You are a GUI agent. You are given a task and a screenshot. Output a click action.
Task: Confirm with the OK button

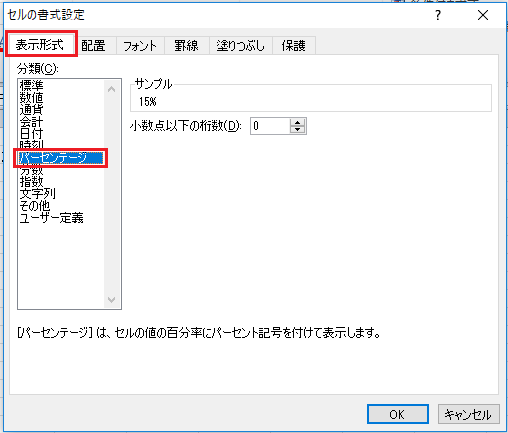[x=397, y=414]
